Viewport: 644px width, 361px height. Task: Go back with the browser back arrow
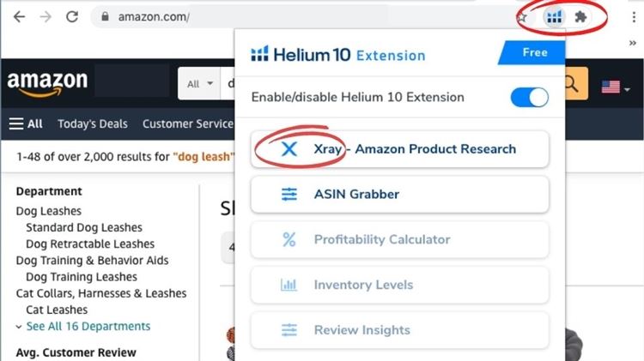(x=19, y=16)
